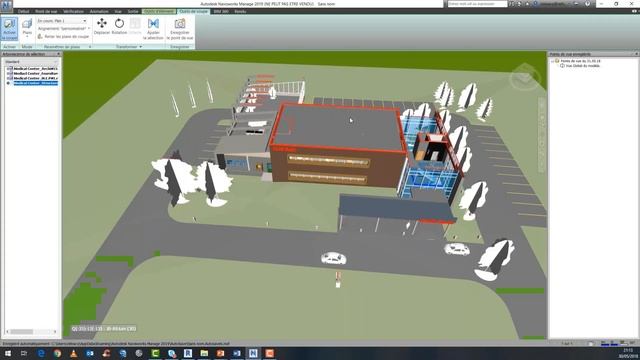Open the BIM 360 tab

(x=221, y=11)
